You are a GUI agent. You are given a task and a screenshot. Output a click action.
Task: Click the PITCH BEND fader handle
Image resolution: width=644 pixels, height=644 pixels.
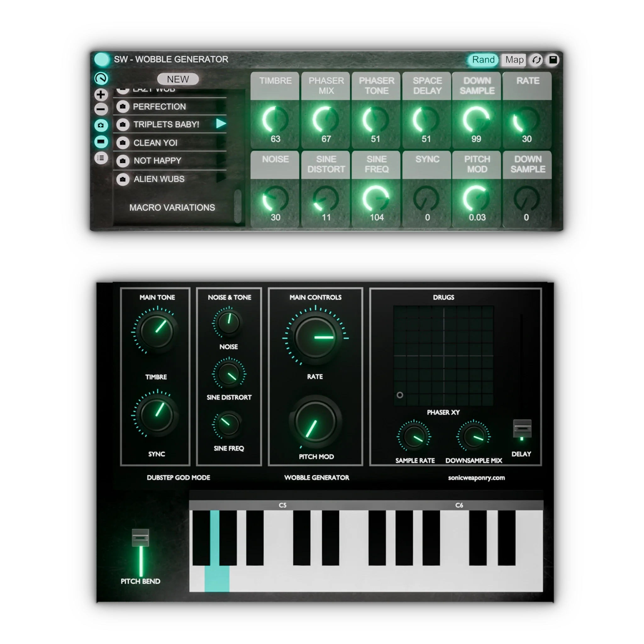point(140,537)
